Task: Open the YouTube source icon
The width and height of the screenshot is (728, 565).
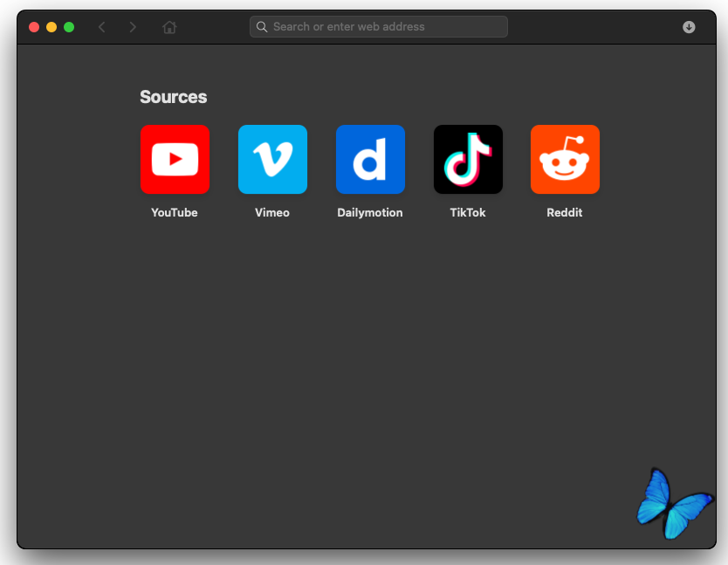Action: [175, 159]
